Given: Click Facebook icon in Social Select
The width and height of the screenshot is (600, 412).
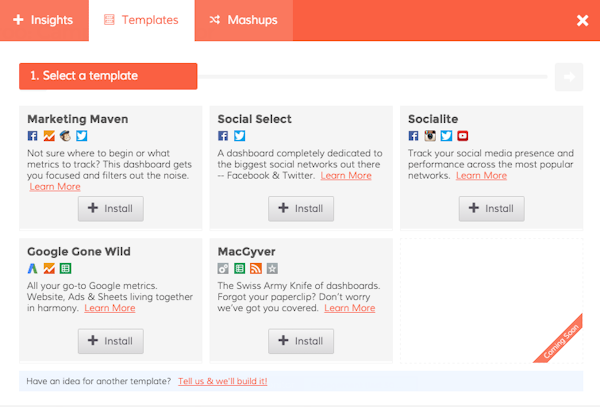Looking at the screenshot, I should (223, 136).
